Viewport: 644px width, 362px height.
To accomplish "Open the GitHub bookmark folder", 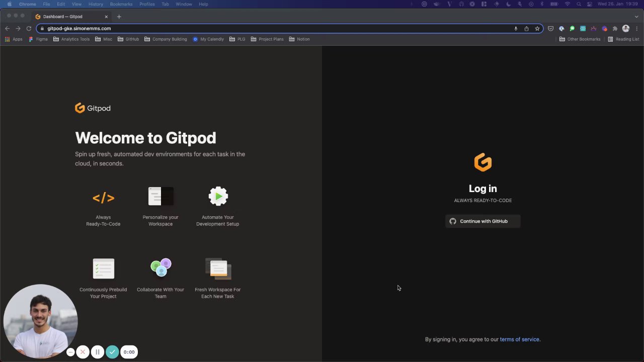I will [x=128, y=39].
